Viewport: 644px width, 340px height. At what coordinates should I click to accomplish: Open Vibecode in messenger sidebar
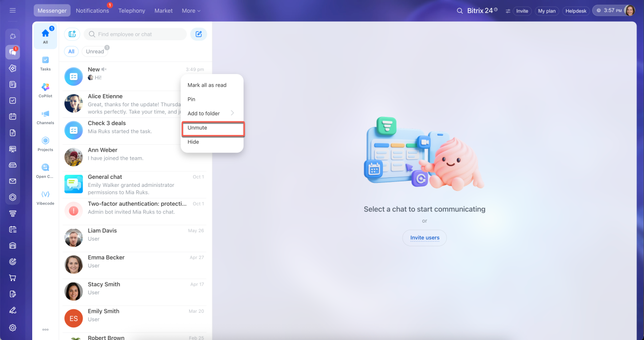(x=45, y=197)
